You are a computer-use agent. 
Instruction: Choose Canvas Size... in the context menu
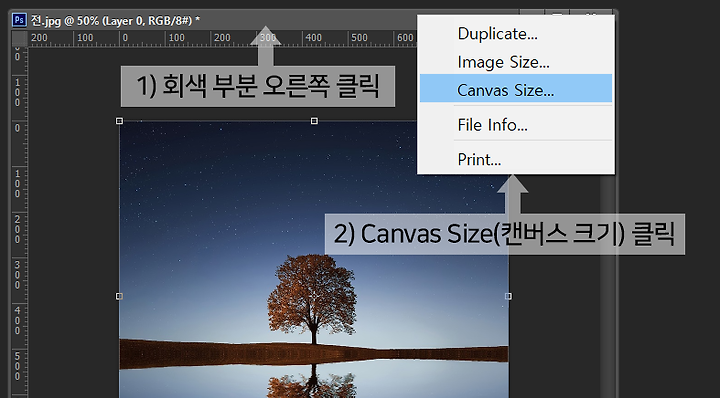pyautogui.click(x=516, y=88)
